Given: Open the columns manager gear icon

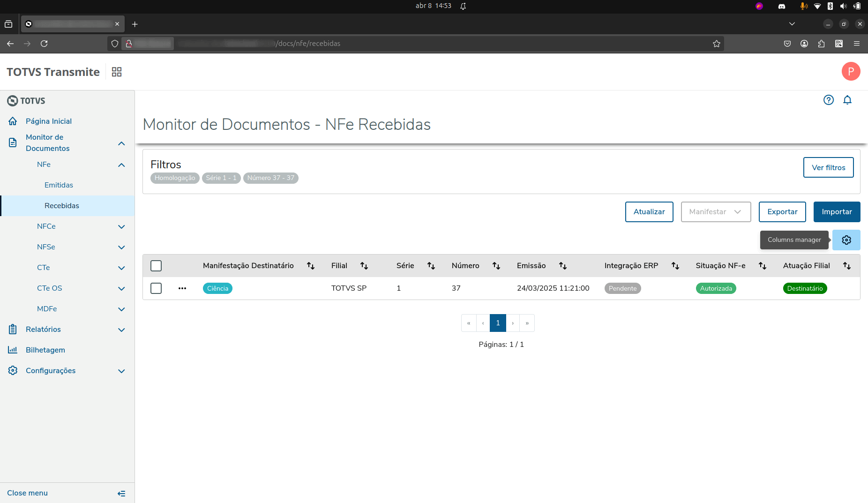Looking at the screenshot, I should (846, 240).
